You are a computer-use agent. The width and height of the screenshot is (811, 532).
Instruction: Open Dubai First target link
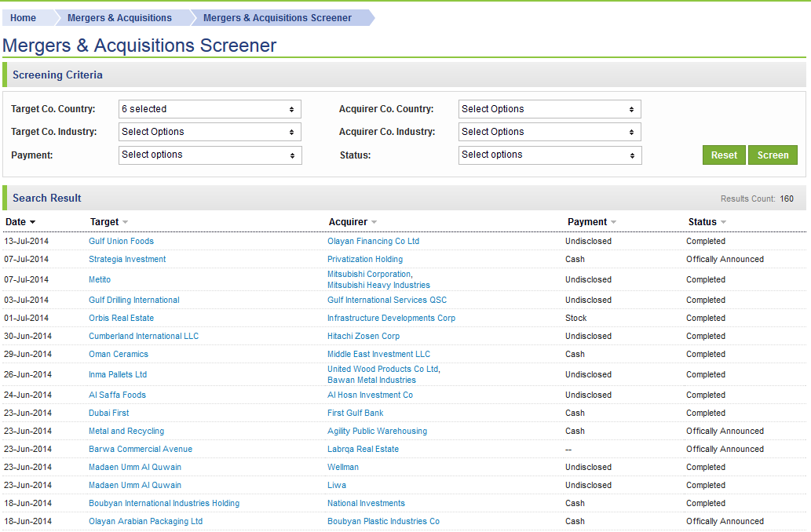click(x=108, y=413)
